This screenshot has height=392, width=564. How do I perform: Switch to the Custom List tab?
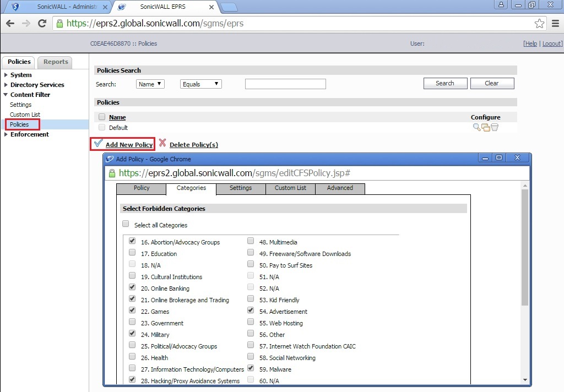(x=290, y=188)
